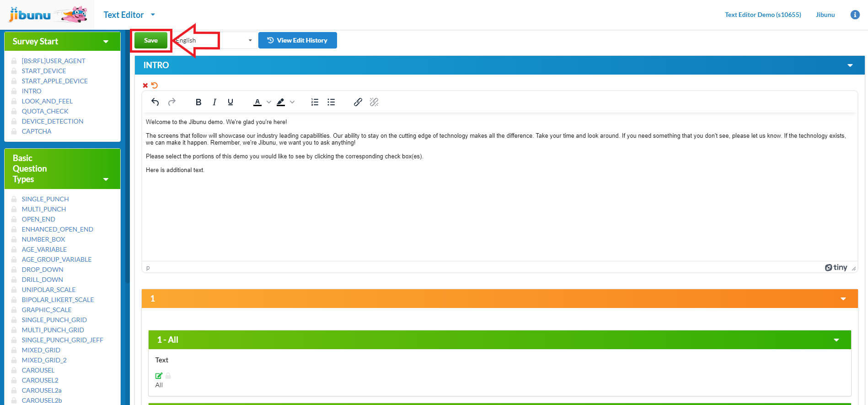Open the text color dropdown arrow

269,102
